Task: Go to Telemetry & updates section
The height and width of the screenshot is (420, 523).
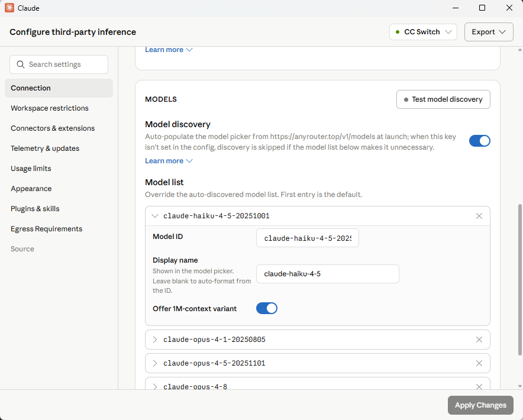Action: [x=45, y=148]
